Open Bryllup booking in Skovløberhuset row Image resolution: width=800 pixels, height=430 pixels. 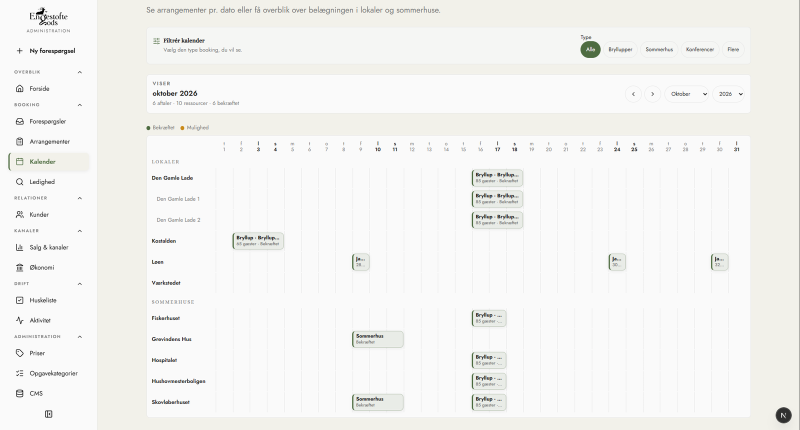(x=489, y=402)
